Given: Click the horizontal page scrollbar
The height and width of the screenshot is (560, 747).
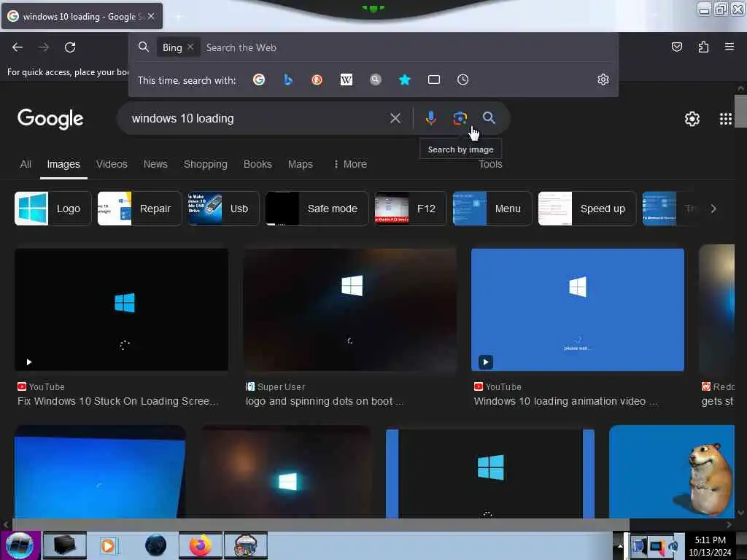Looking at the screenshot, I should (x=320, y=524).
